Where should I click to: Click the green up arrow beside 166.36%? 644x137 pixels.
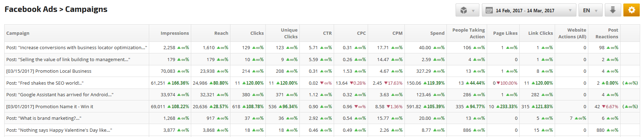click(x=169, y=83)
